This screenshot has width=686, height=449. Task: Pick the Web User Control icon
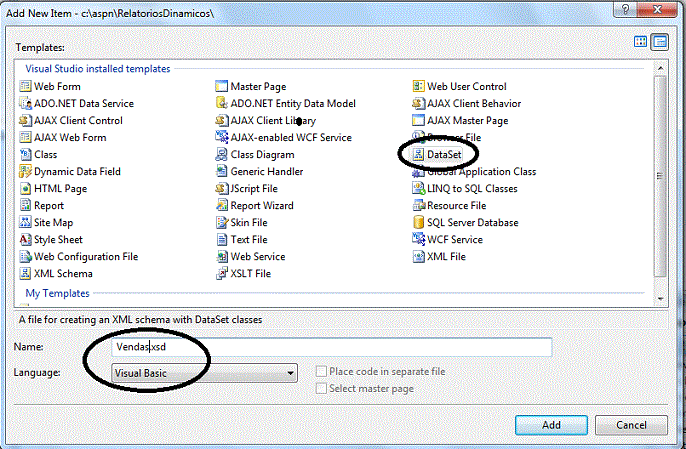[x=420, y=87]
